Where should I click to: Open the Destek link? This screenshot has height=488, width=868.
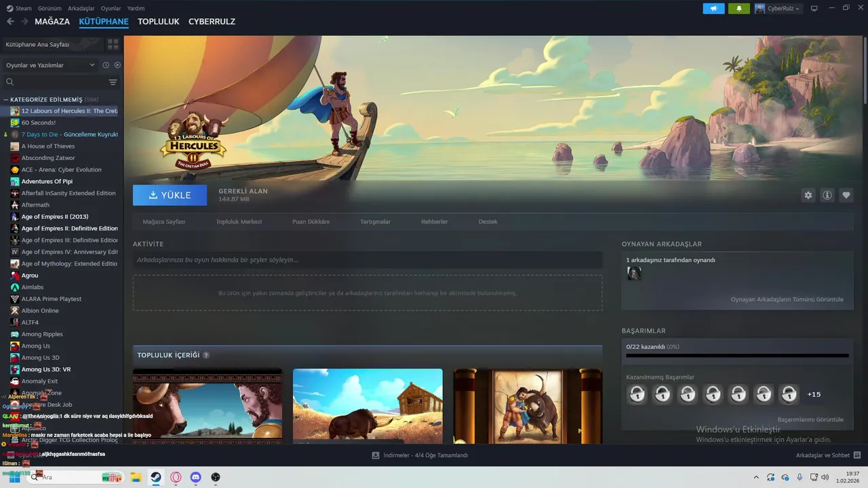click(x=488, y=222)
